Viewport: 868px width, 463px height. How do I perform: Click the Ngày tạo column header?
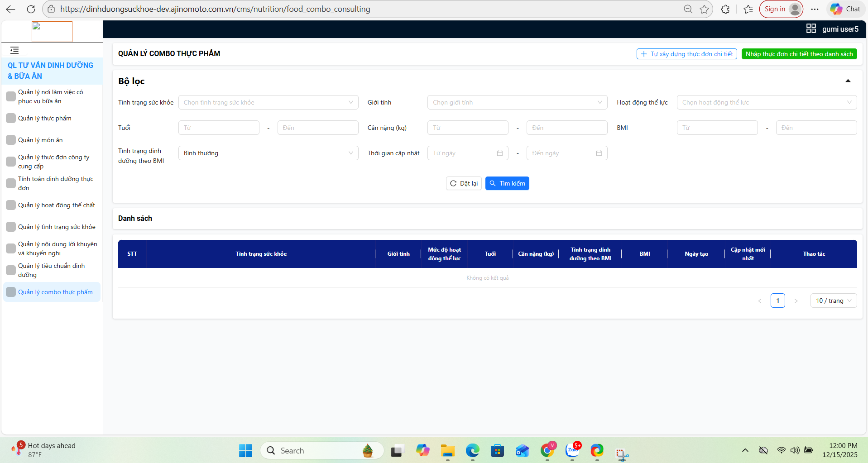click(696, 254)
